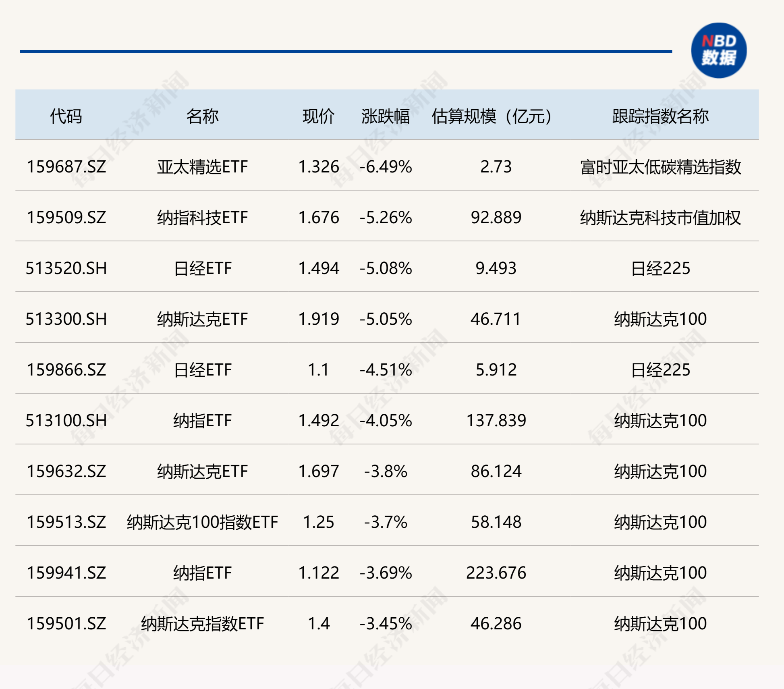Click the scale value 9.493
Screen dimensions: 784x689
496,268
